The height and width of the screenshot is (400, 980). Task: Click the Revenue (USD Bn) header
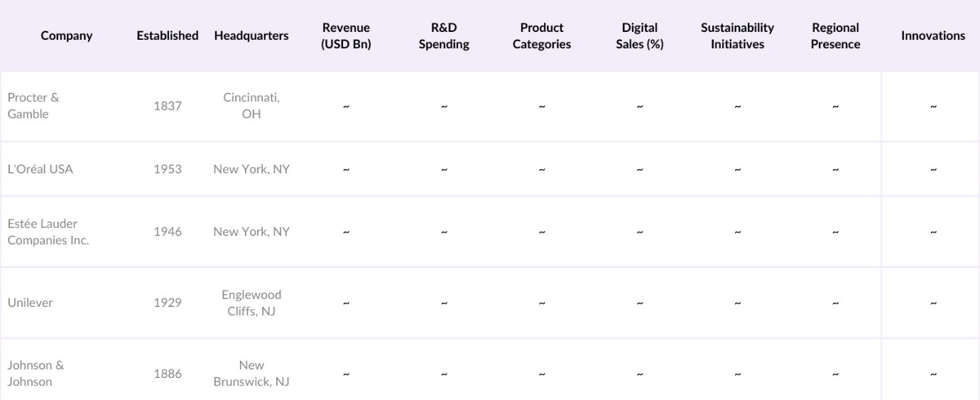346,36
